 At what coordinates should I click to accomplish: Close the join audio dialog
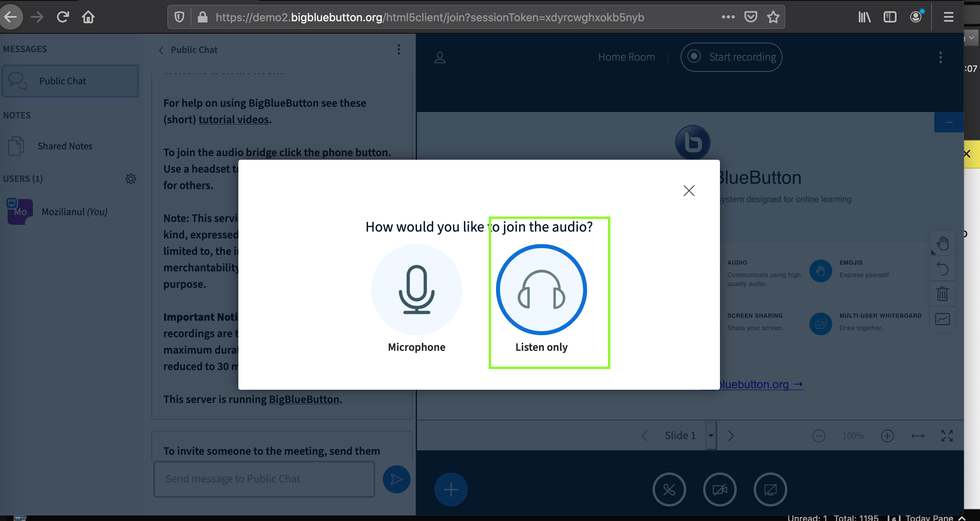pos(689,191)
